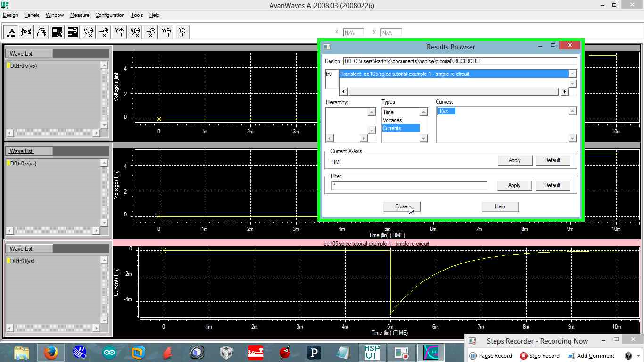Close the Results Browser dialog
The height and width of the screenshot is (362, 644).
click(x=401, y=206)
